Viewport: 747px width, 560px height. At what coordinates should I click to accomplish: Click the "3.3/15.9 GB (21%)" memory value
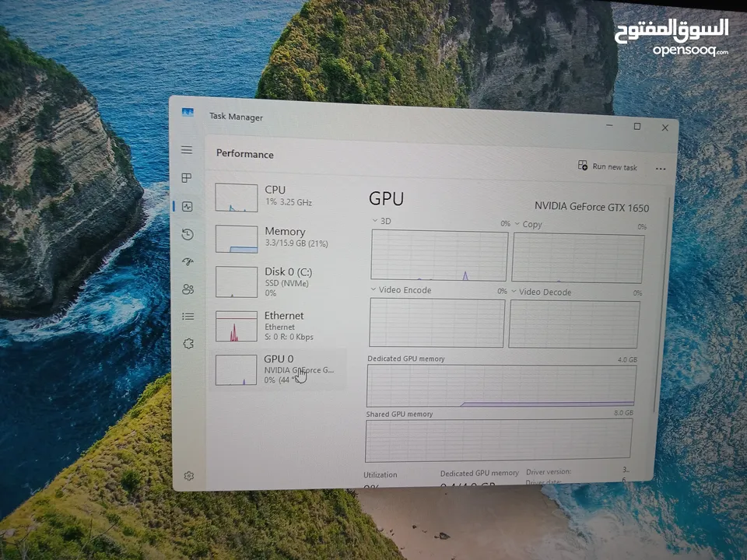pyautogui.click(x=296, y=243)
